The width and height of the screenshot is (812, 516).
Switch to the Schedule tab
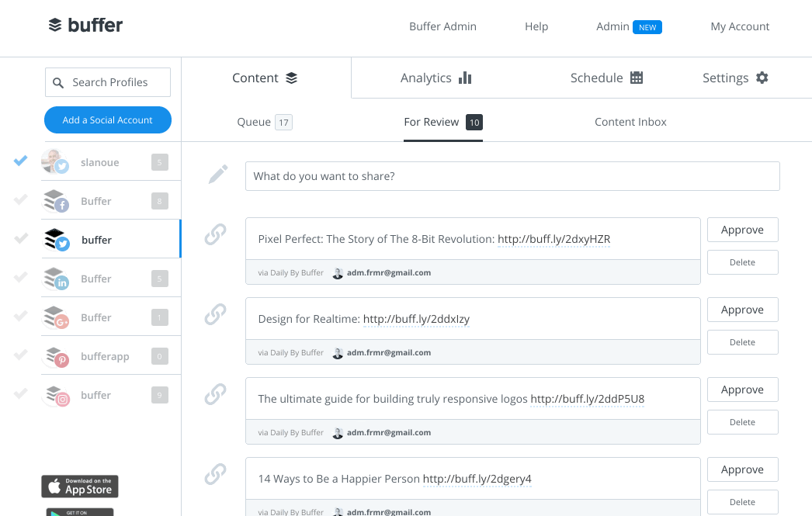[606, 78]
